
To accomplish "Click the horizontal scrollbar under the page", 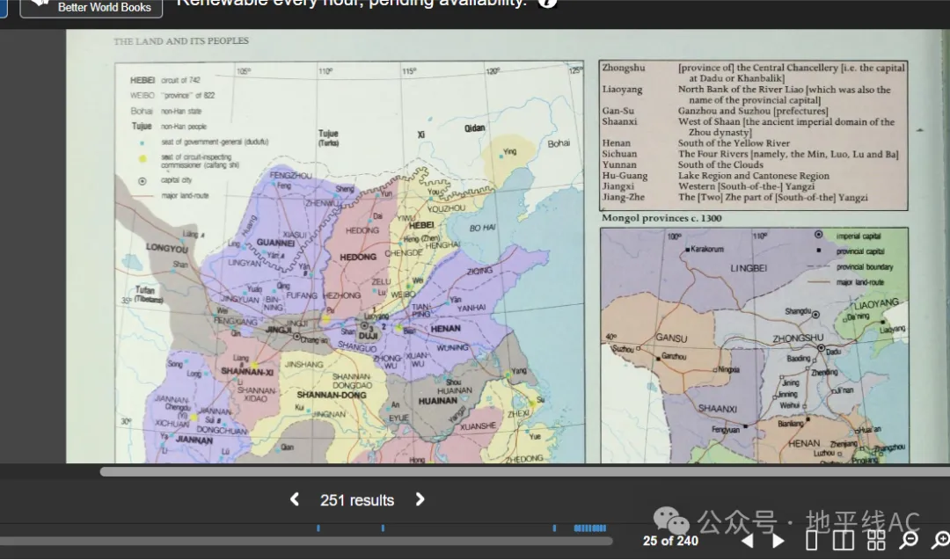I will click(524, 471).
